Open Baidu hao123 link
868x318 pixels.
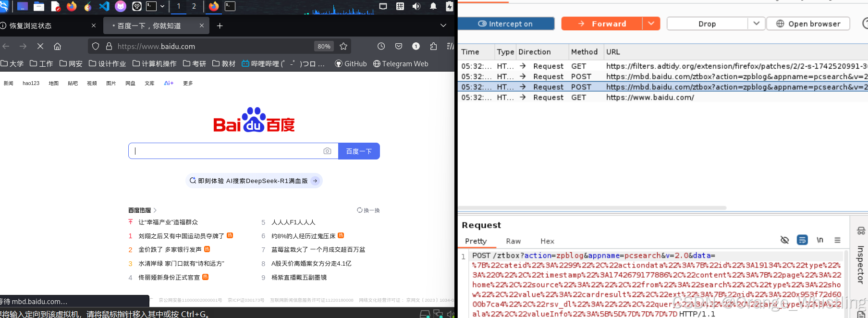(31, 83)
